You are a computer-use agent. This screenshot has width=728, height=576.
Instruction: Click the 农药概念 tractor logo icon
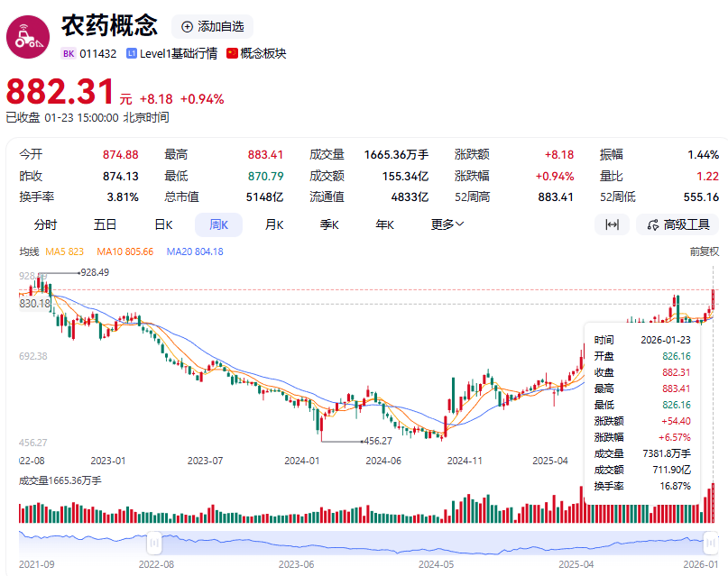(30, 35)
